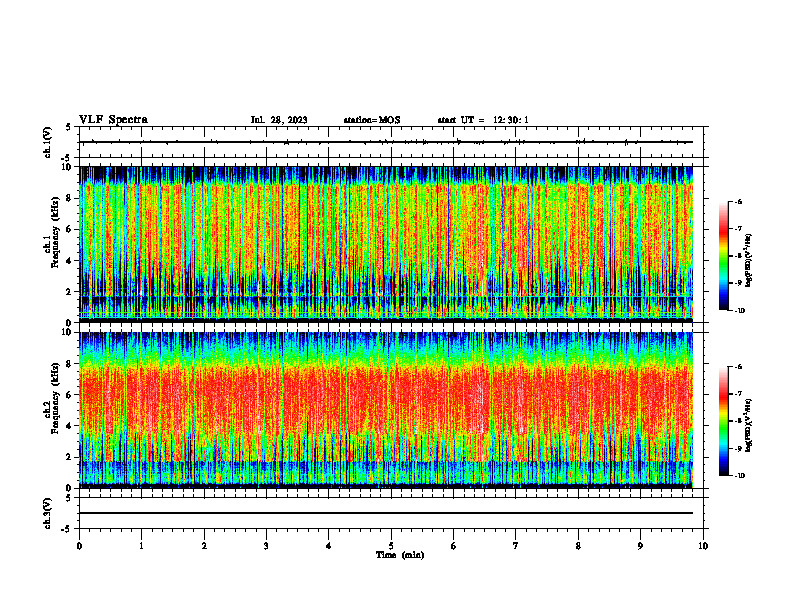The image size is (792, 612).
Task: Click the '5' tick on the time axis
Action: (x=391, y=546)
